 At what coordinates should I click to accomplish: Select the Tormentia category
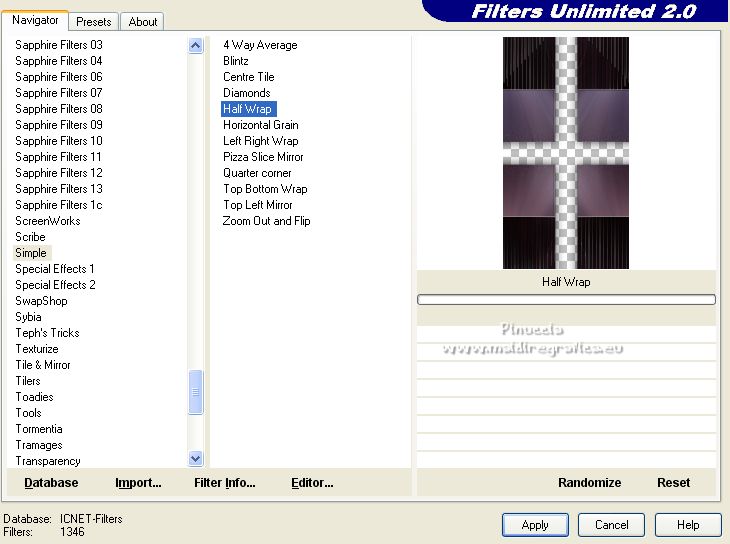[39, 428]
